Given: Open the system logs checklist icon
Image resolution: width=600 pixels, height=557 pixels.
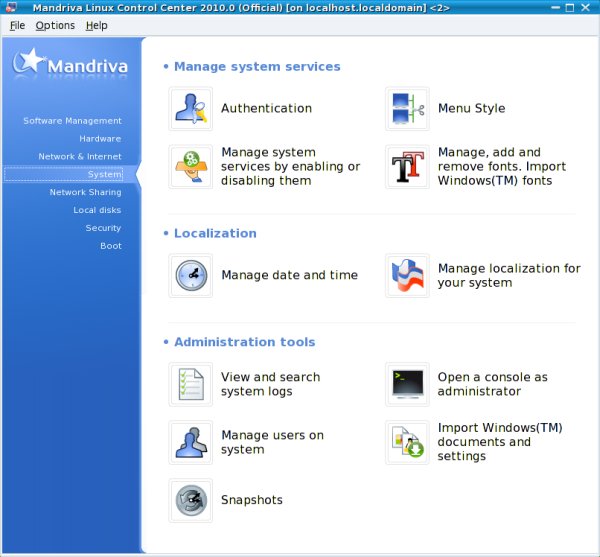Looking at the screenshot, I should point(191,384).
